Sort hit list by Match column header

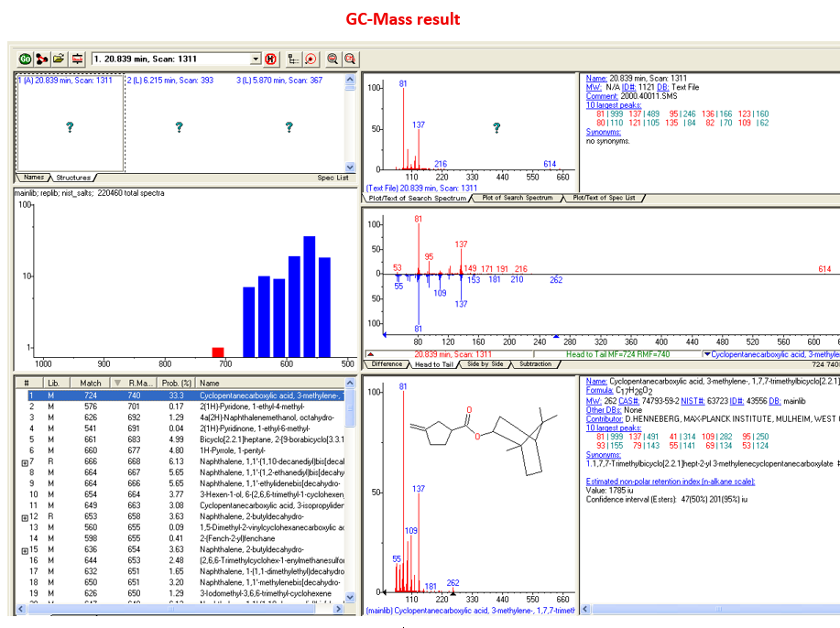tap(91, 383)
